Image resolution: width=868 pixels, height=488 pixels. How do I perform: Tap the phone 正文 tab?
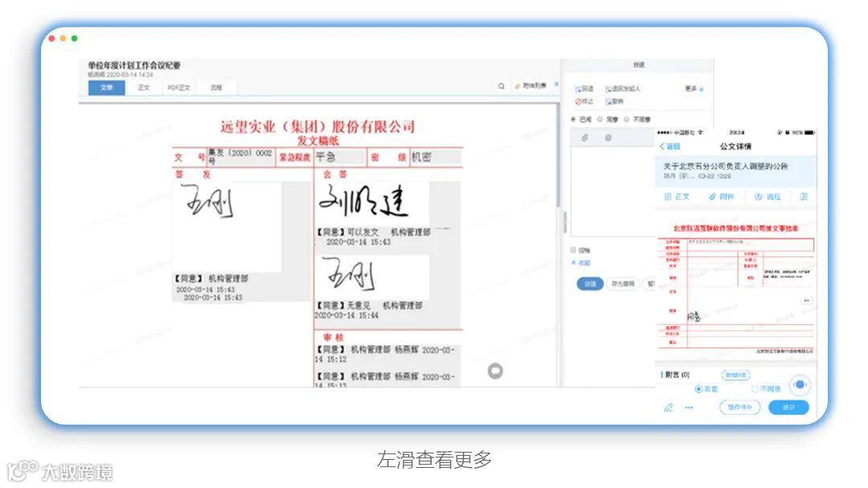[x=677, y=197]
